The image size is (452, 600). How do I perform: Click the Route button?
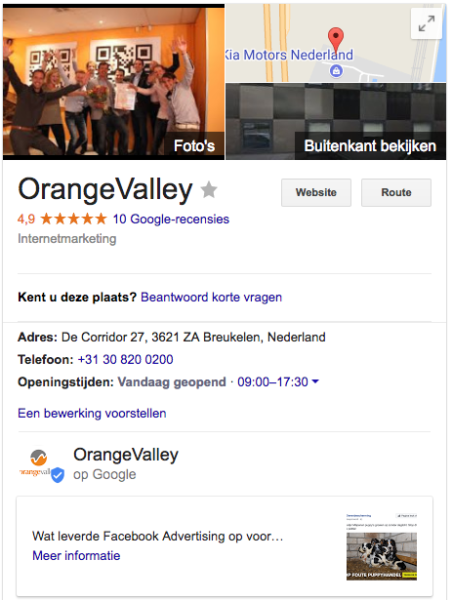(396, 192)
